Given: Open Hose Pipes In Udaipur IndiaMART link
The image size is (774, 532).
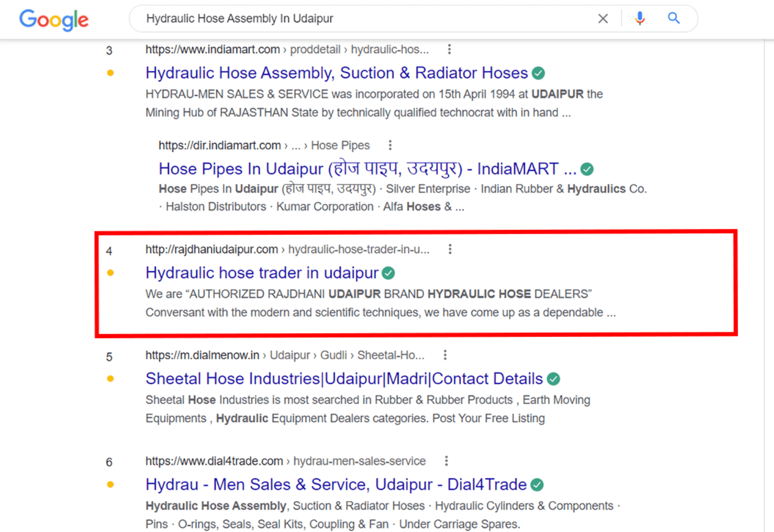Looking at the screenshot, I should (367, 169).
